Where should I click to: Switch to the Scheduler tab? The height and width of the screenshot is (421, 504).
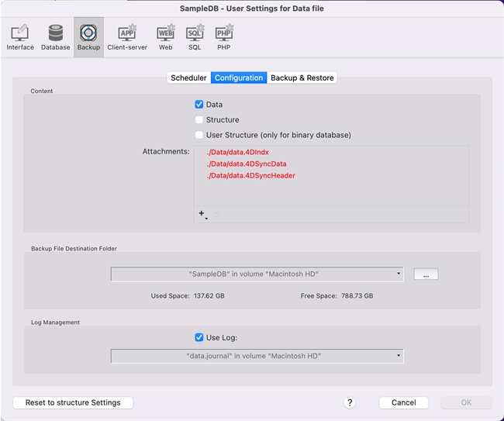188,78
